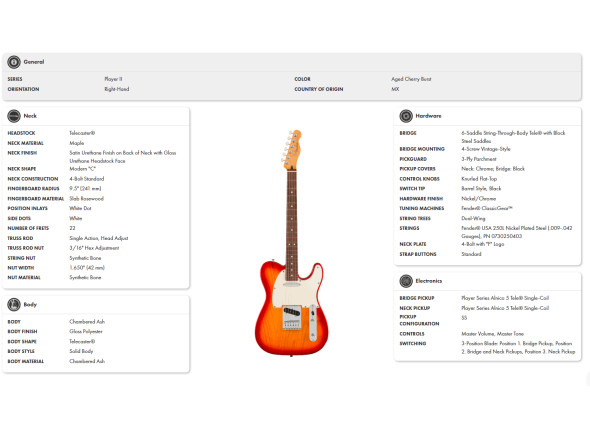Click the NECK MATERIAL value 'Maple'

click(x=77, y=143)
